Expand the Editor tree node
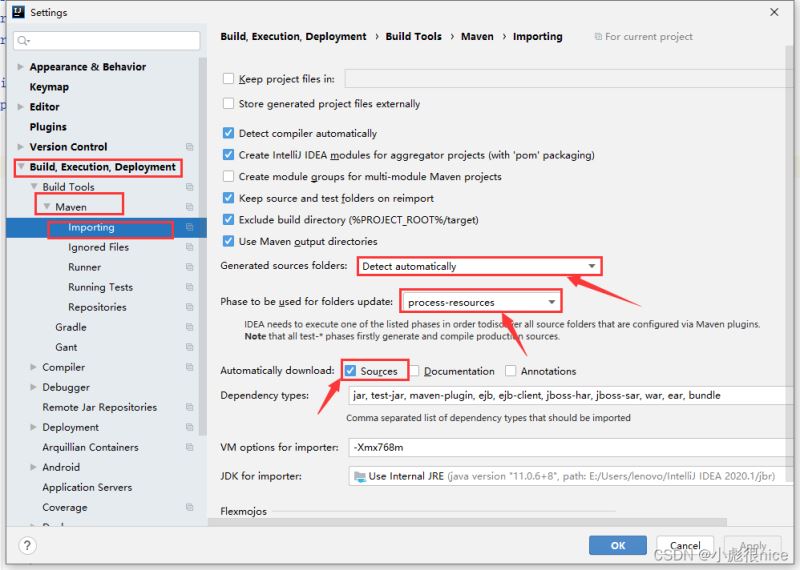Screen dimensions: 800x570 (20, 107)
